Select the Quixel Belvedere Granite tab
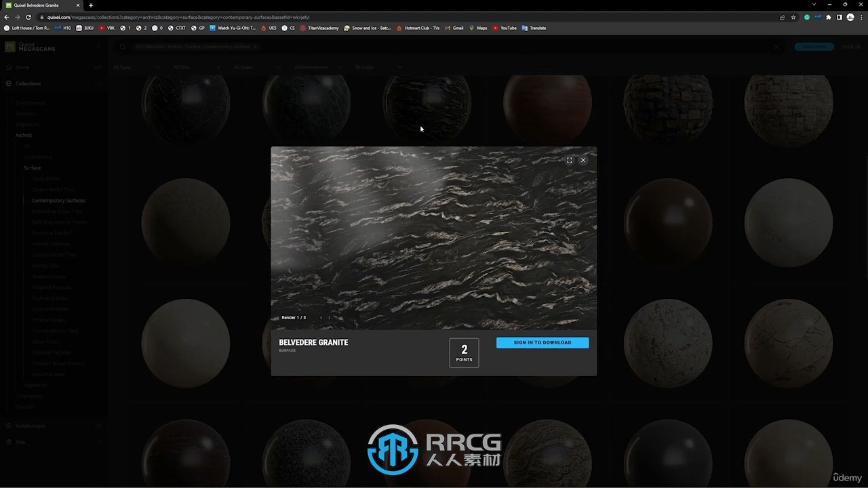The height and width of the screenshot is (488, 868). tap(42, 5)
